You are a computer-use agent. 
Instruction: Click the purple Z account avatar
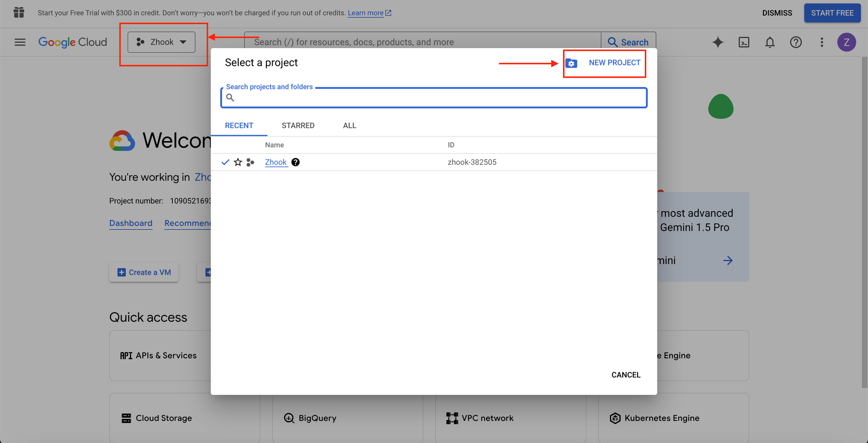pos(846,42)
